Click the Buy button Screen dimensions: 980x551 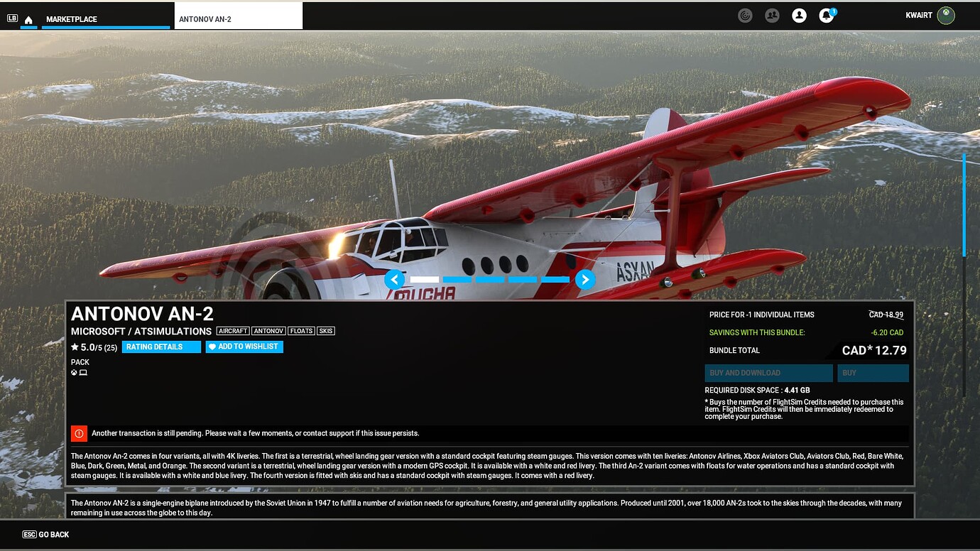[x=873, y=372]
